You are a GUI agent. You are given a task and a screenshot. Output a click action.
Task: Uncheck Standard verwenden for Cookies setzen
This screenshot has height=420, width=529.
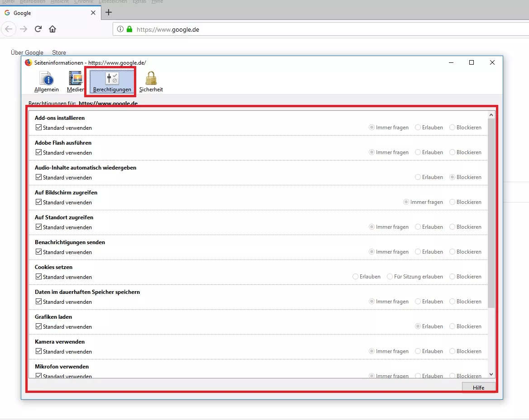(39, 277)
